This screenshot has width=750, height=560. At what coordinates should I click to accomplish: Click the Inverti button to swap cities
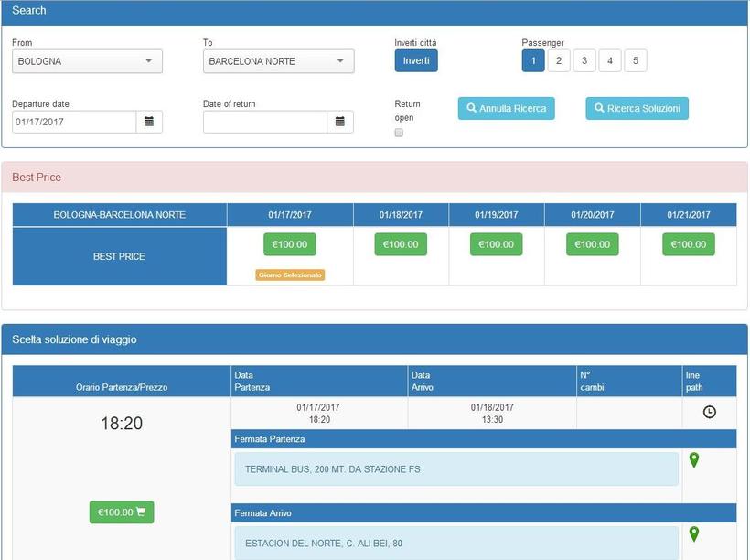tap(416, 61)
